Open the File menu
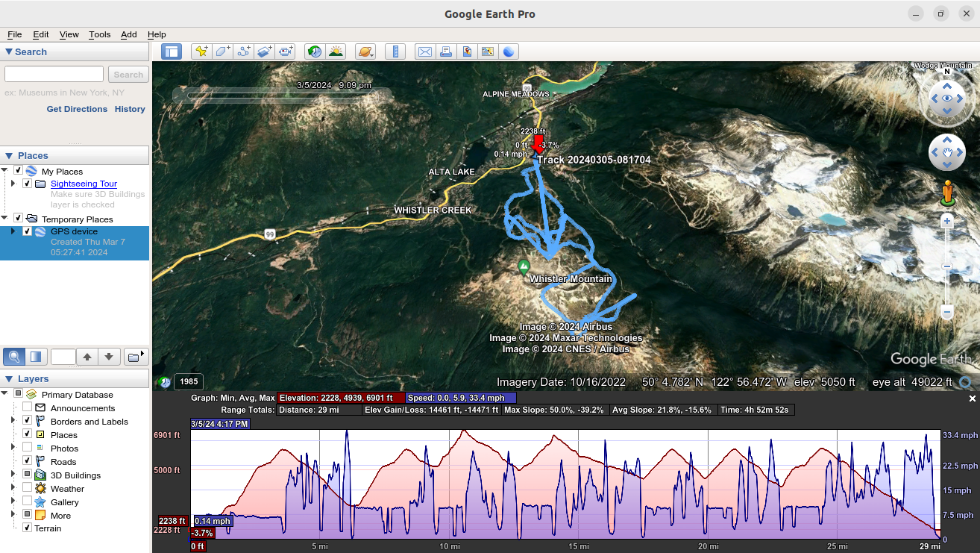This screenshot has width=980, height=553. coord(14,34)
